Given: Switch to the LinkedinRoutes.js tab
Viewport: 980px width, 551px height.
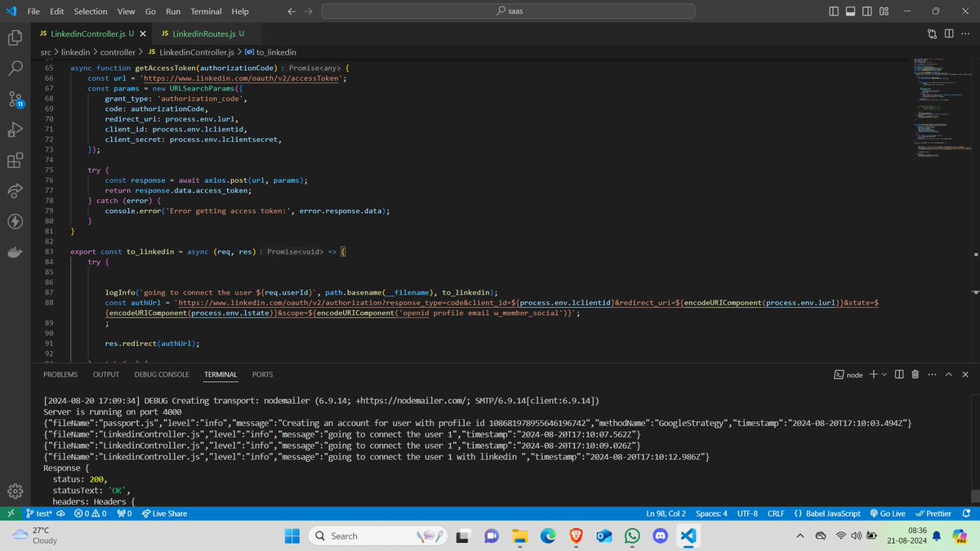Looking at the screenshot, I should (202, 33).
